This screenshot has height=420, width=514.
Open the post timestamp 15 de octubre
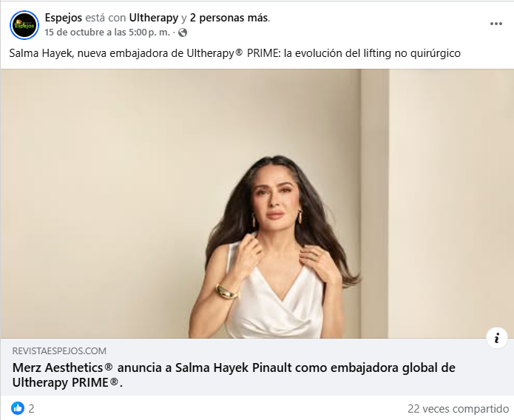coord(107,33)
